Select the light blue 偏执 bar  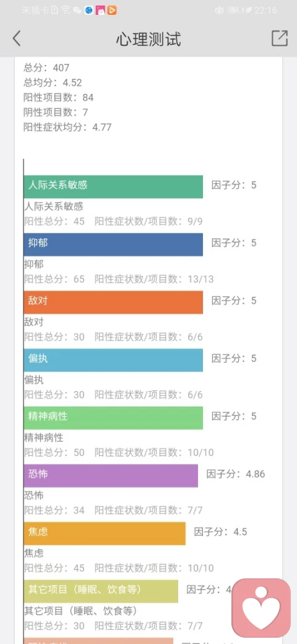point(113,360)
